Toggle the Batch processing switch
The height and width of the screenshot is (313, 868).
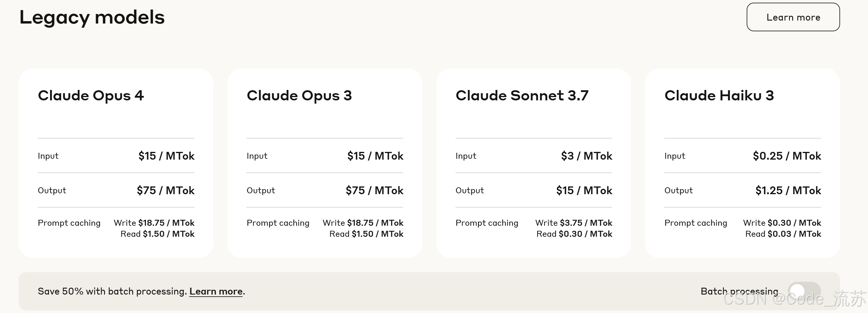click(804, 291)
